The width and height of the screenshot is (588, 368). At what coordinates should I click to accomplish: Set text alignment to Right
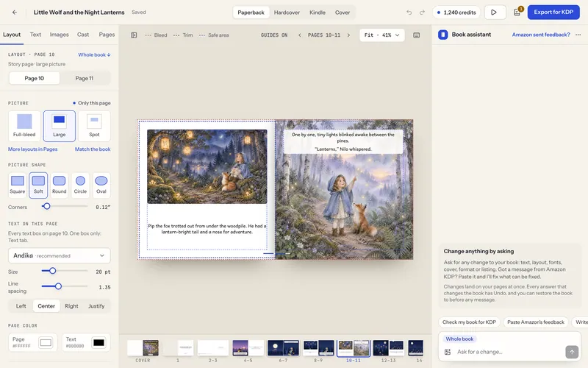[x=71, y=306]
